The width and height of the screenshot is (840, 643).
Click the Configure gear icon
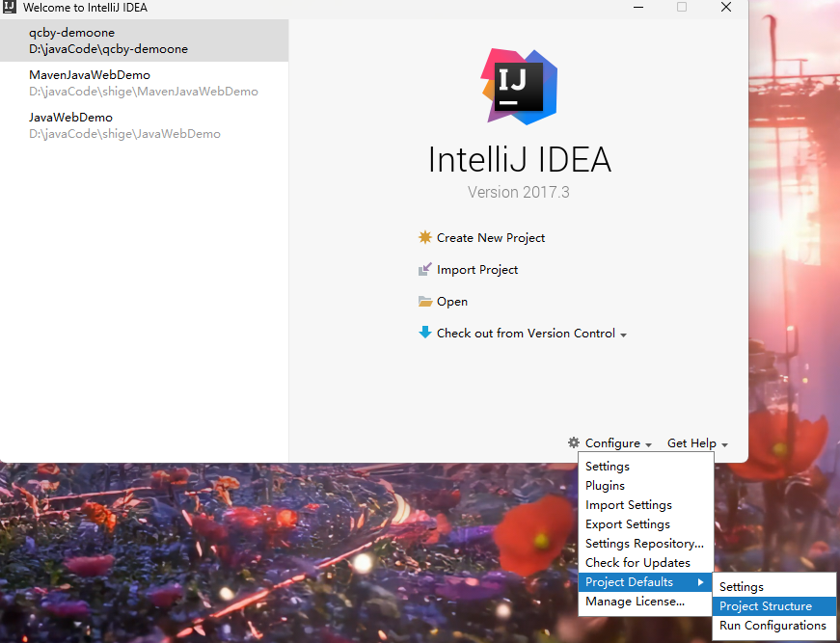574,442
